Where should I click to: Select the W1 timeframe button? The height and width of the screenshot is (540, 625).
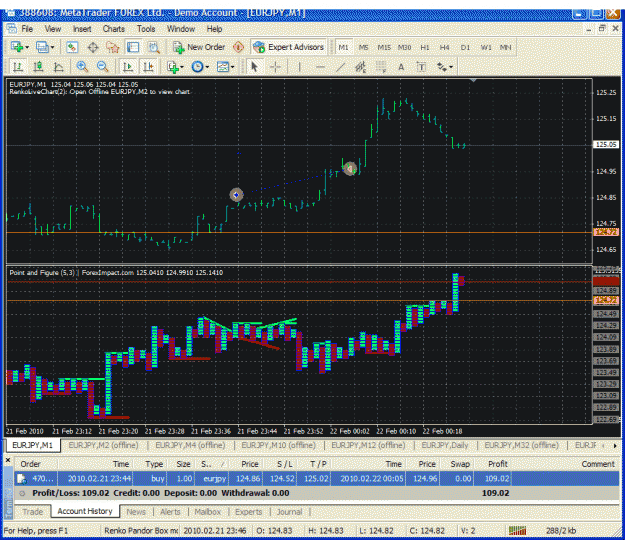485,47
